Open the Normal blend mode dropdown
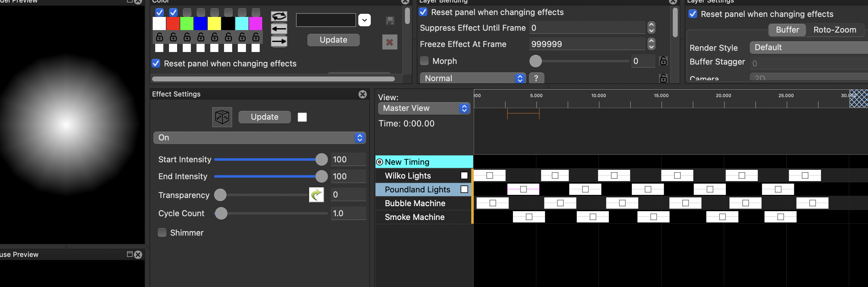This screenshot has height=287, width=868. [x=473, y=78]
